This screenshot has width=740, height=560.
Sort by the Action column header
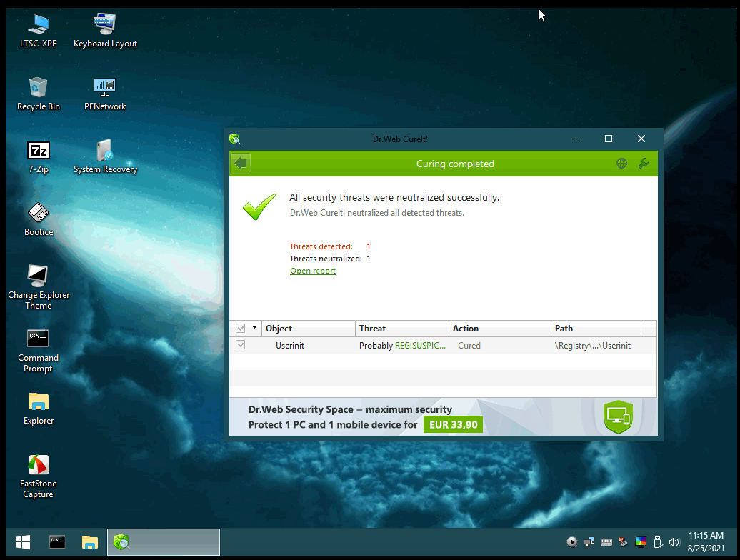(500, 329)
